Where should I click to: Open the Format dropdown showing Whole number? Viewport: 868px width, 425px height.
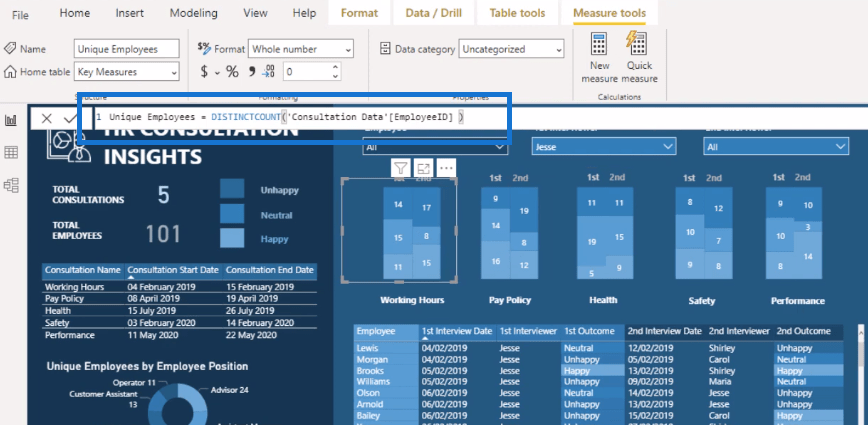click(x=301, y=49)
